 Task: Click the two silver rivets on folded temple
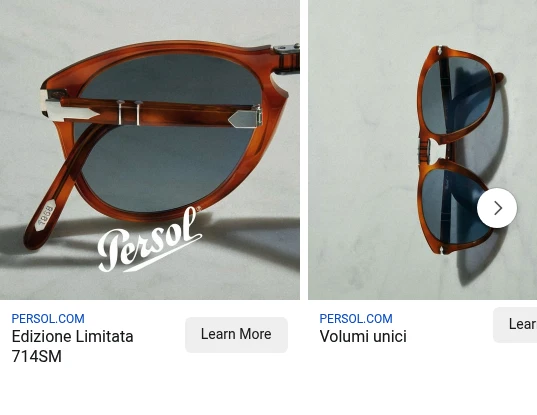[129, 112]
